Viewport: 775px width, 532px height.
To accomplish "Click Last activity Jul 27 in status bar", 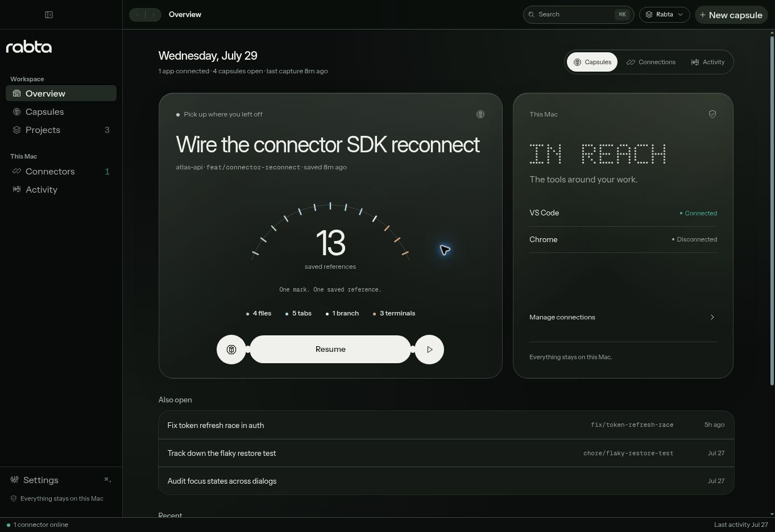I will pyautogui.click(x=741, y=525).
